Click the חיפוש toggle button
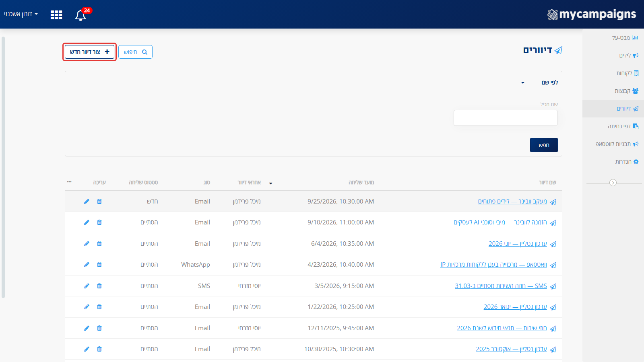 (x=135, y=52)
